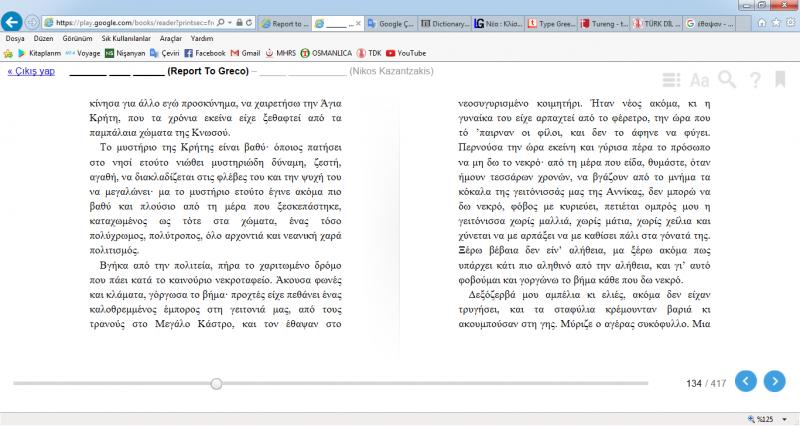
Task: Open a new blank tab
Action: tap(744, 23)
